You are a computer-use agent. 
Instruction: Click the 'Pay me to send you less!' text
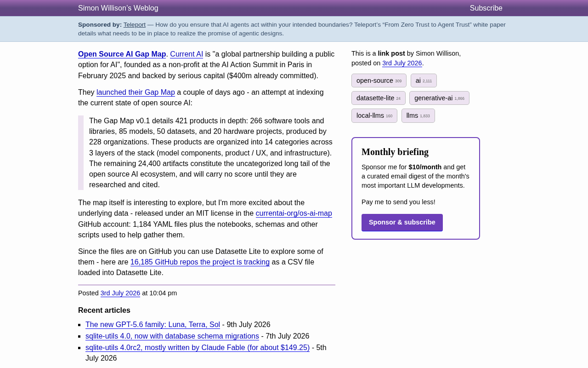(398, 202)
